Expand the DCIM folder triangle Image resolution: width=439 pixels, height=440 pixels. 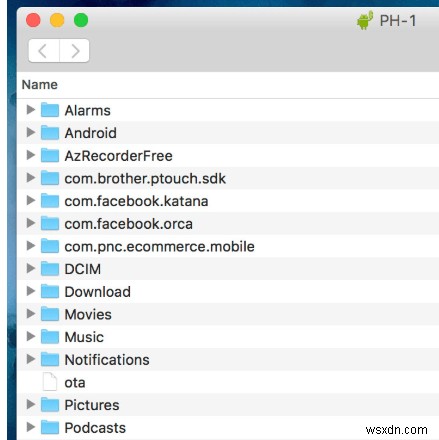point(31,268)
